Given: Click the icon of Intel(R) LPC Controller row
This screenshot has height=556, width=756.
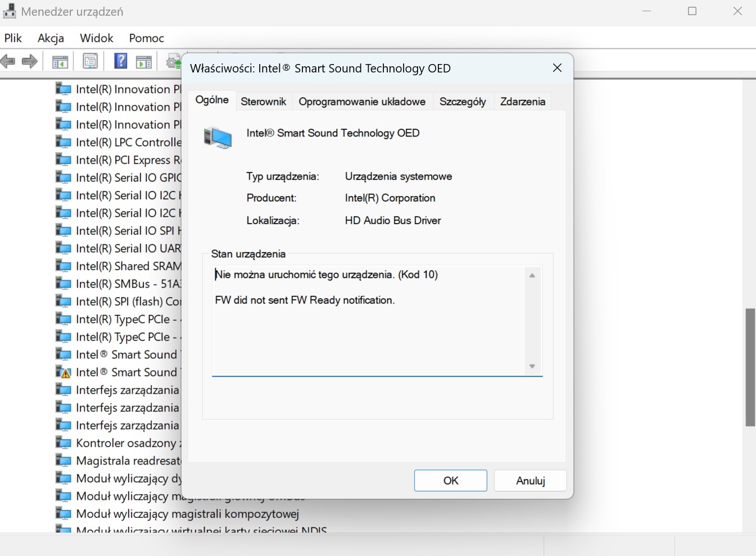Looking at the screenshot, I should [x=63, y=142].
